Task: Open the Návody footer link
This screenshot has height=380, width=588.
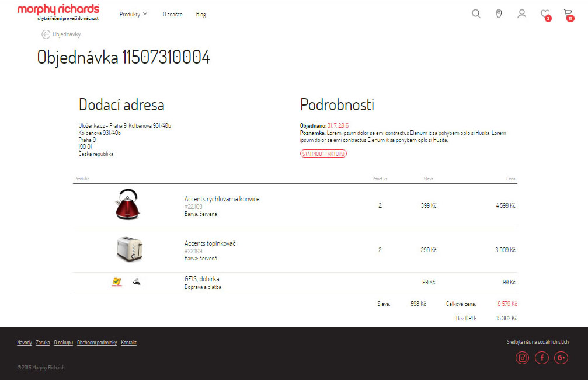Action: pyautogui.click(x=25, y=343)
